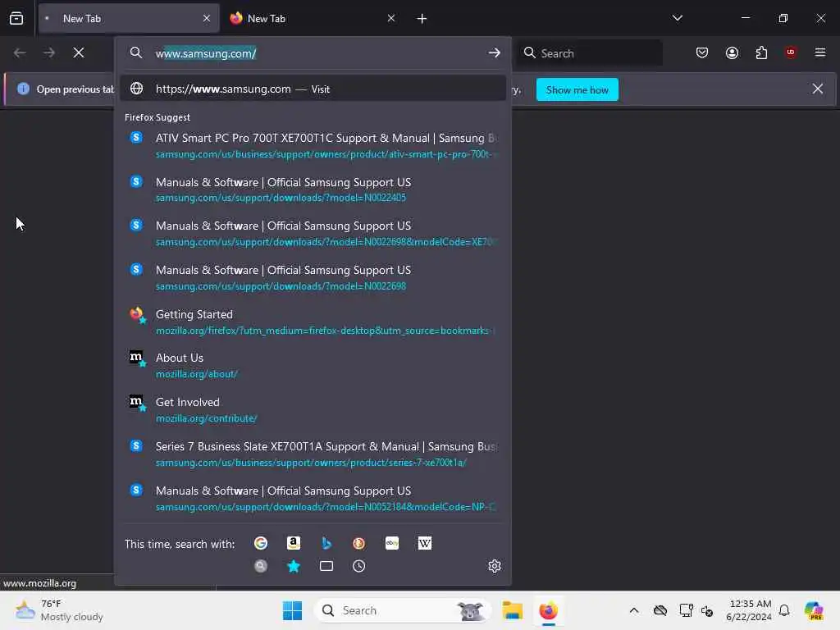Open clock and date 12:35 AM
The width and height of the screenshot is (840, 630).
pos(749,610)
